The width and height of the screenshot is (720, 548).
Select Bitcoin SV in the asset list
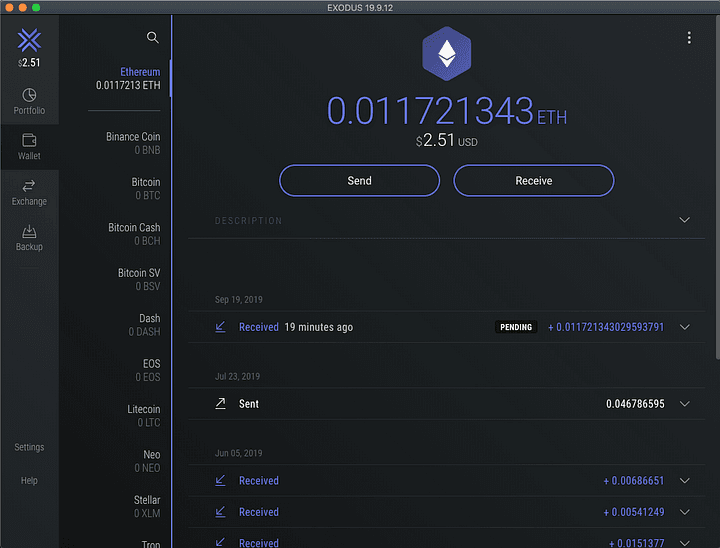(139, 279)
